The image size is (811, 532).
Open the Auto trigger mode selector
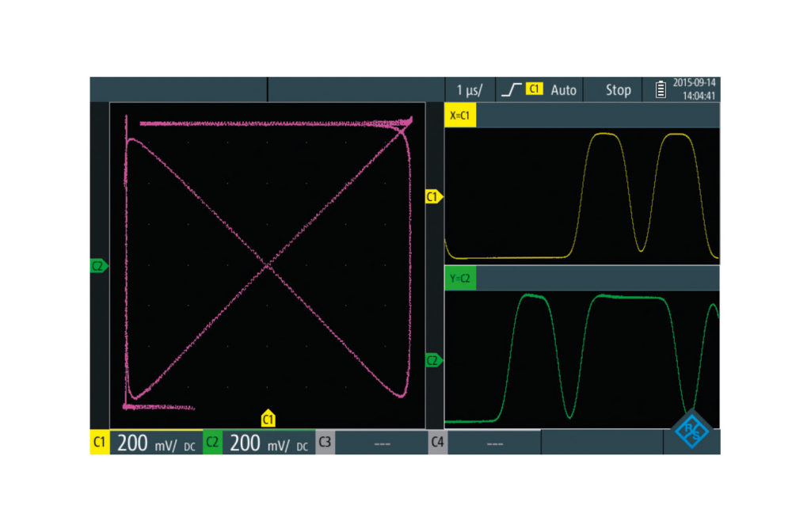click(x=563, y=89)
